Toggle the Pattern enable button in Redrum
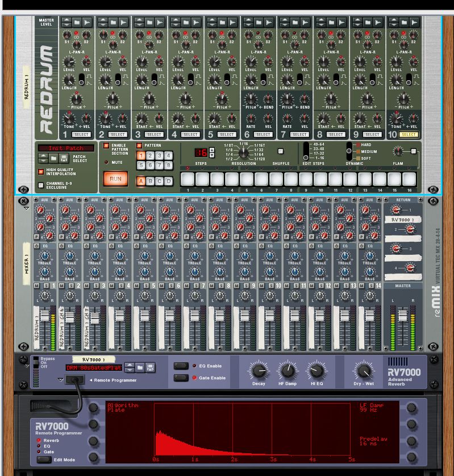Screen dimensions: 454x476 pos(139,146)
